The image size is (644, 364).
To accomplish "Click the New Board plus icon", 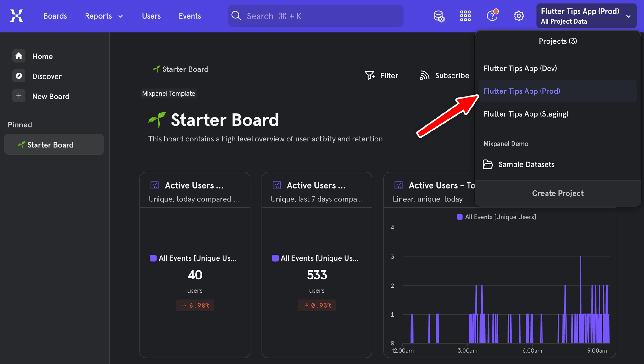I will coord(19,96).
